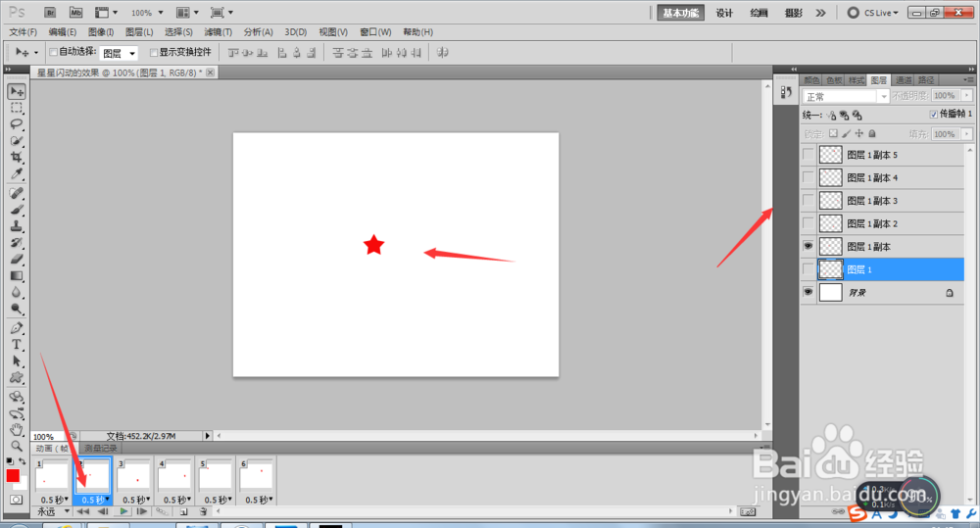The height and width of the screenshot is (528, 980).
Task: Select the Brush tool
Action: 17,210
